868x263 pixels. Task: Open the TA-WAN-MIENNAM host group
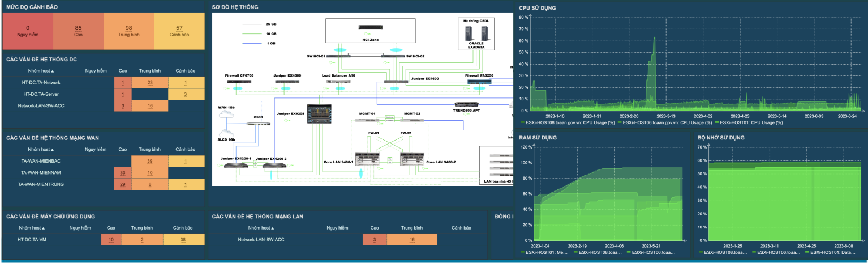tap(41, 172)
